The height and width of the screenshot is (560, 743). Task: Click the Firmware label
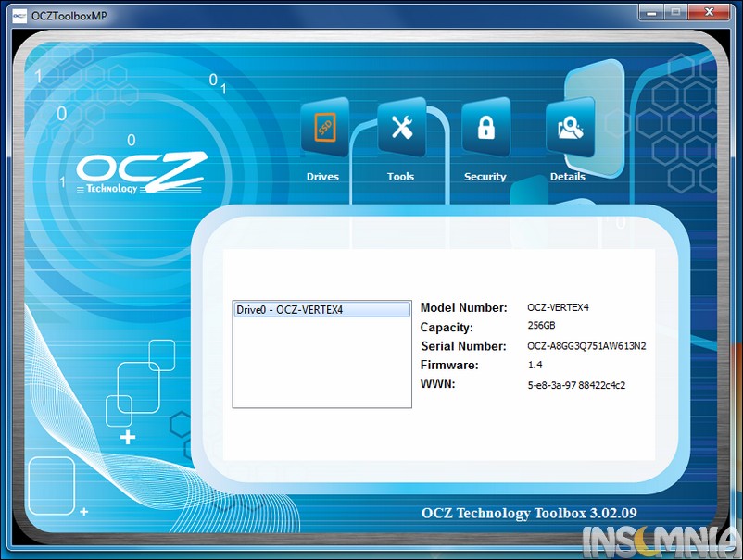(x=449, y=365)
